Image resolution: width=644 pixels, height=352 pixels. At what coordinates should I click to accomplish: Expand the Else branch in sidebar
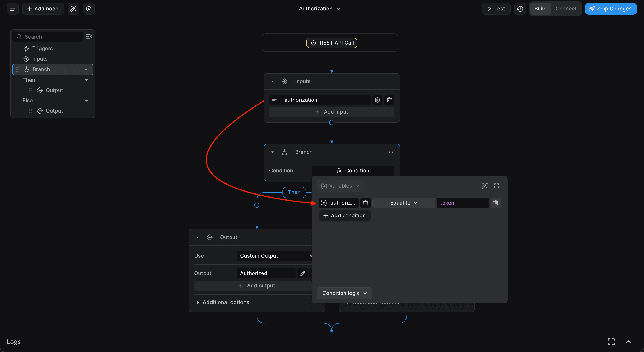(x=87, y=101)
